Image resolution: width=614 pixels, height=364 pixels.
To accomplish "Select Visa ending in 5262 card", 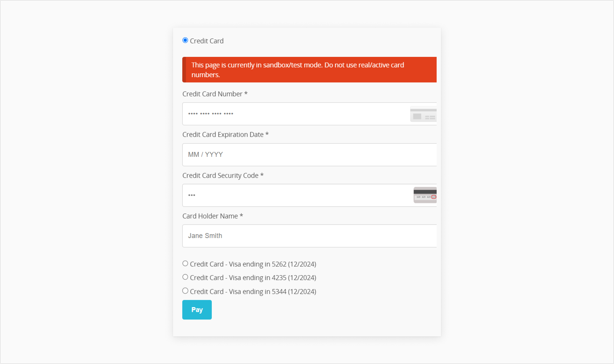I will (185, 264).
